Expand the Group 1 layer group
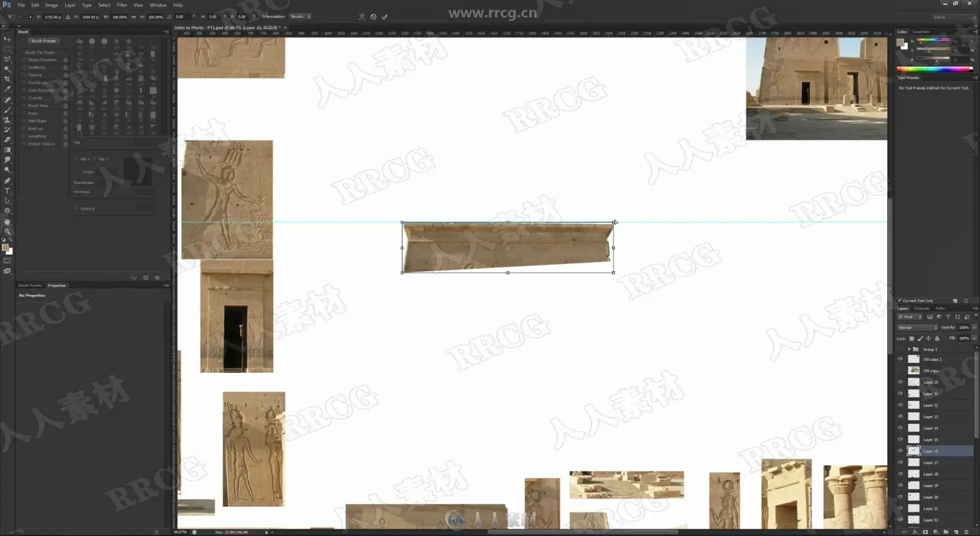 (x=909, y=349)
